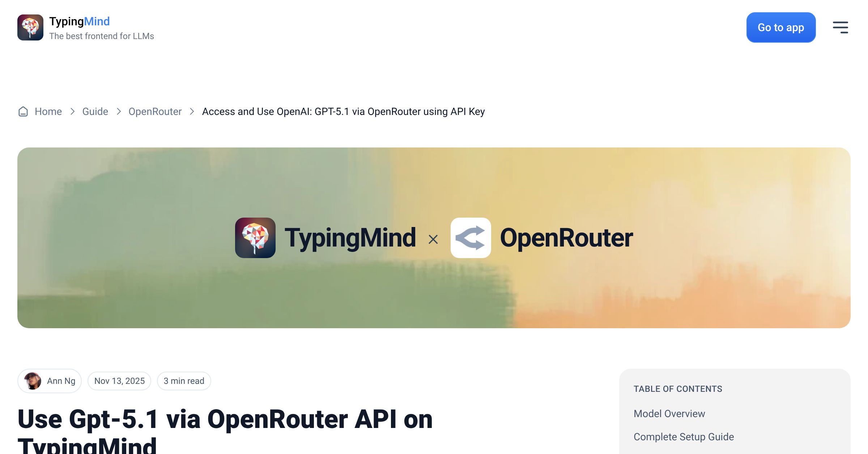Click the TypingMind logo in banner image
The height and width of the screenshot is (454, 868).
tap(255, 238)
